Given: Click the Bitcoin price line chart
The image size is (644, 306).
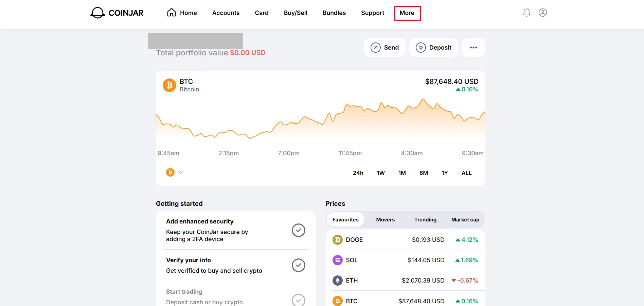Looking at the screenshot, I should 321,119.
